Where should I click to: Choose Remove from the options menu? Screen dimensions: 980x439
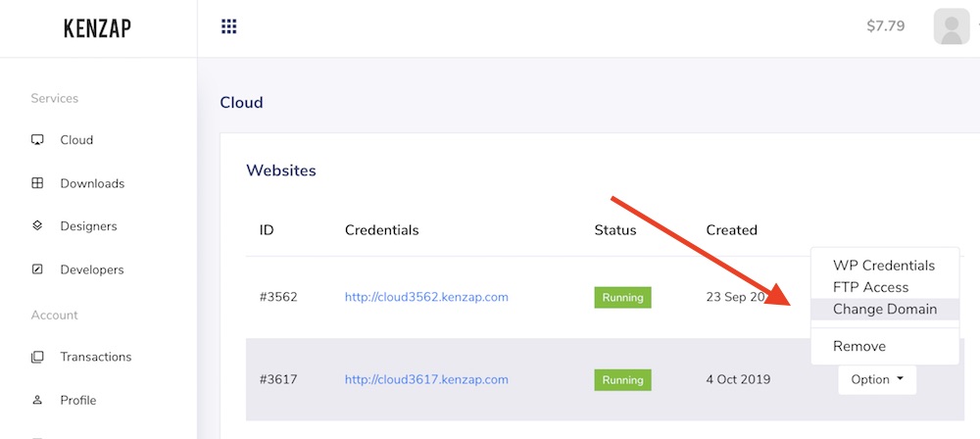859,347
